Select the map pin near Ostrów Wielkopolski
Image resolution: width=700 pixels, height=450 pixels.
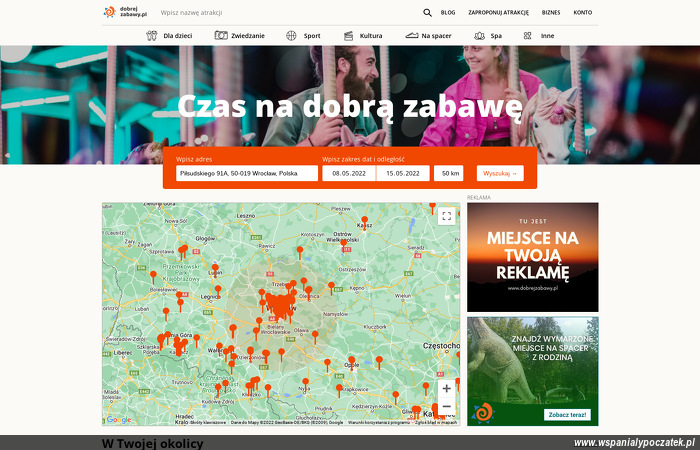coord(344,245)
